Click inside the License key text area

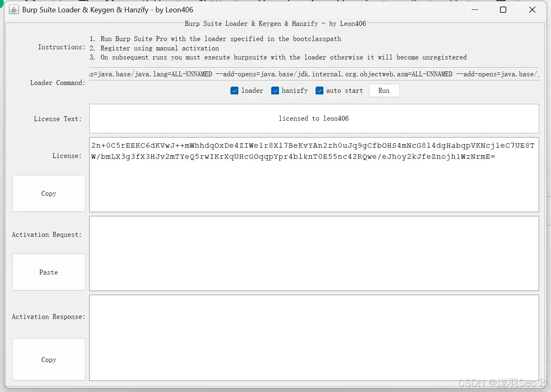[314, 174]
